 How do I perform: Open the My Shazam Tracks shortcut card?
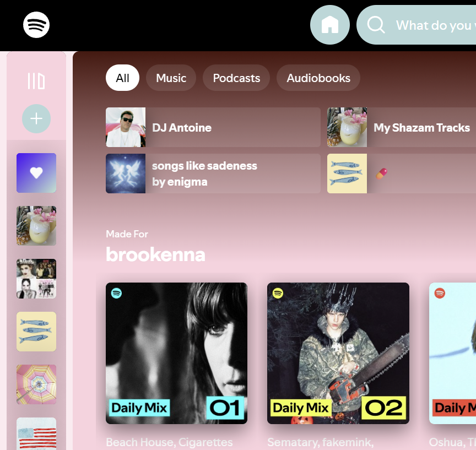pos(401,127)
